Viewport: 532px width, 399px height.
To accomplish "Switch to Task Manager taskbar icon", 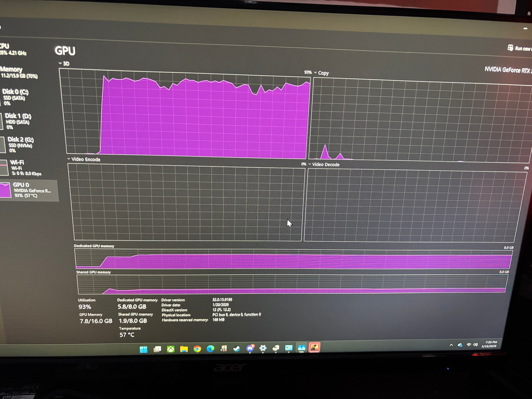I will point(302,348).
